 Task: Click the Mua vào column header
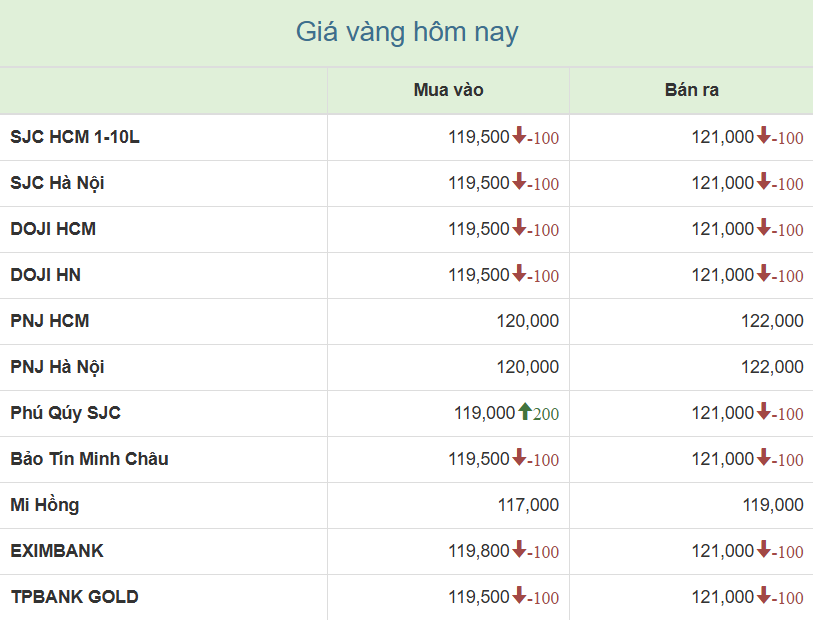[448, 90]
